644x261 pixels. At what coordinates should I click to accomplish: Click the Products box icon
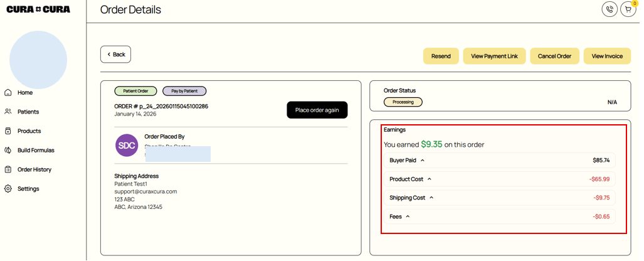(x=8, y=131)
